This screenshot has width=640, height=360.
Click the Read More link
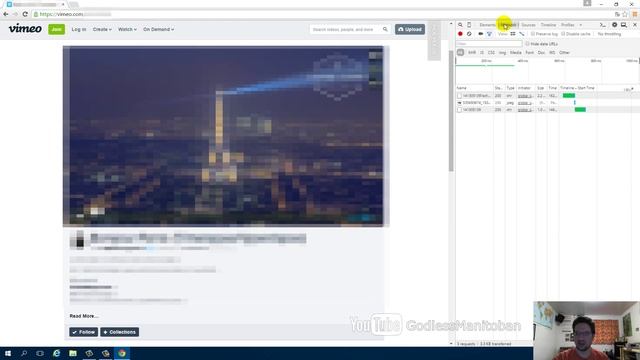coord(84,316)
